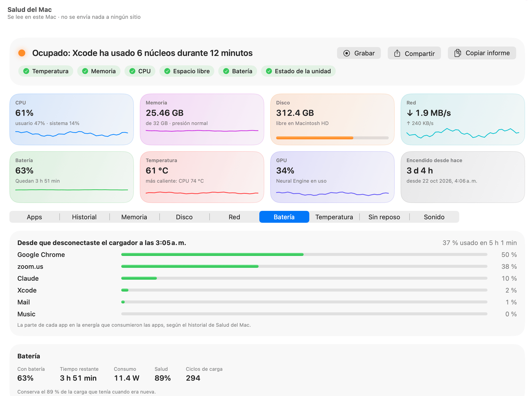
Task: Click the Espacio libre status chip
Action: (187, 71)
